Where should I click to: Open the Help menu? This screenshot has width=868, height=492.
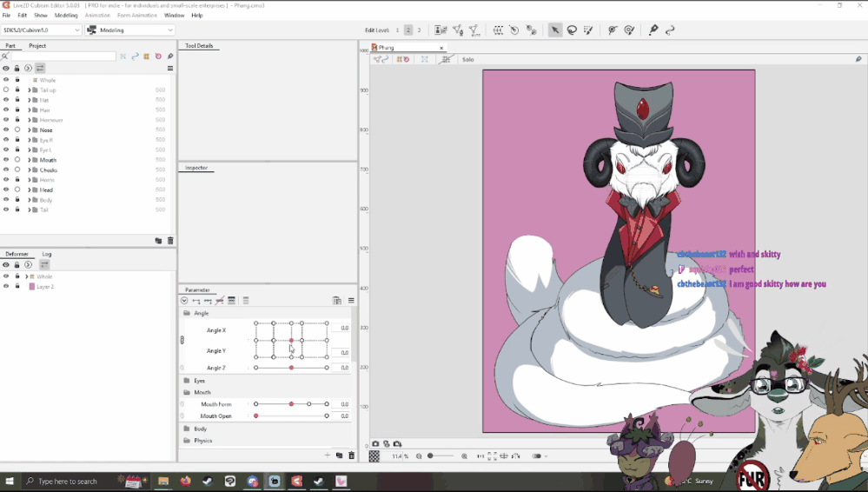pos(197,16)
